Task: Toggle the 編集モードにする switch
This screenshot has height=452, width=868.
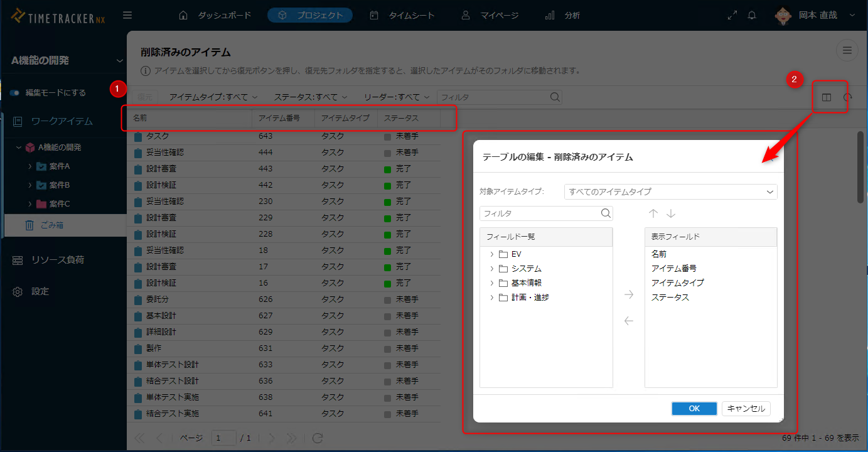Action: coord(14,93)
